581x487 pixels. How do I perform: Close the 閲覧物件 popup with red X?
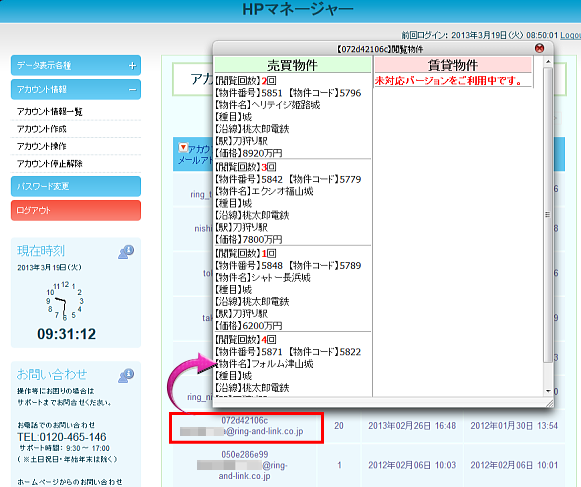tap(540, 48)
